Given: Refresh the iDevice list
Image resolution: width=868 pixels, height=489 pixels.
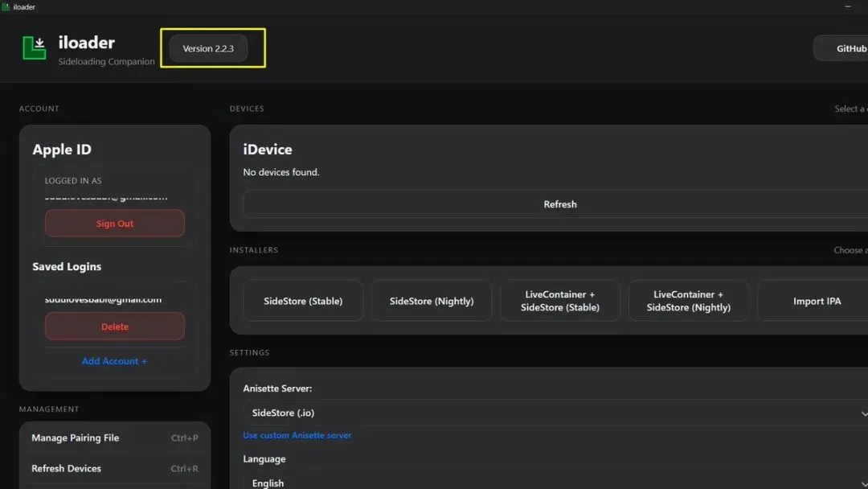Looking at the screenshot, I should pyautogui.click(x=556, y=204).
